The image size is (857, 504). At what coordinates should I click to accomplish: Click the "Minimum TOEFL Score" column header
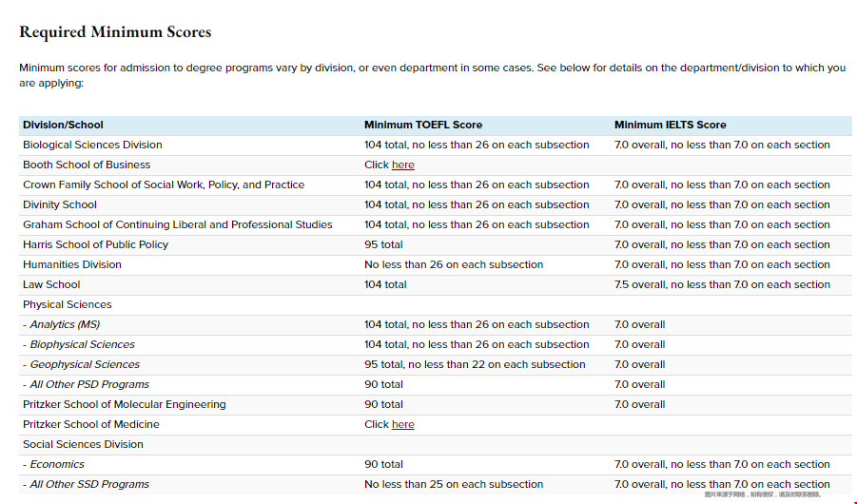(x=422, y=125)
